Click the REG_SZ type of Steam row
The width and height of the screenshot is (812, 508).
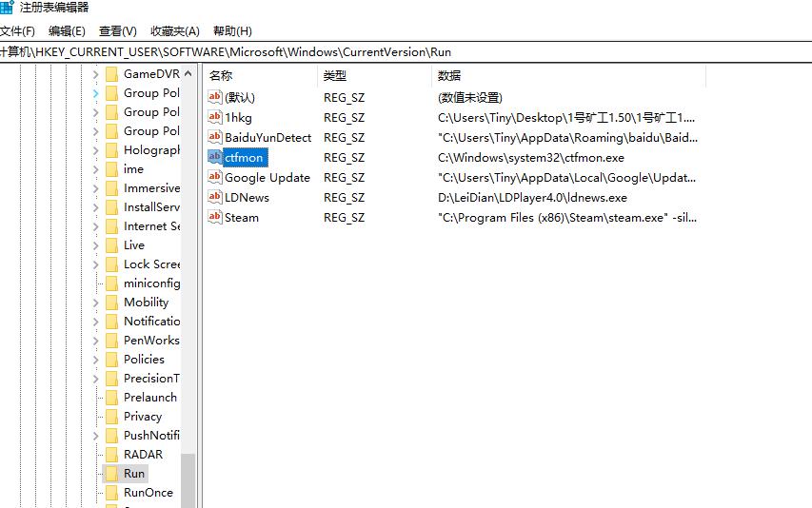[344, 218]
